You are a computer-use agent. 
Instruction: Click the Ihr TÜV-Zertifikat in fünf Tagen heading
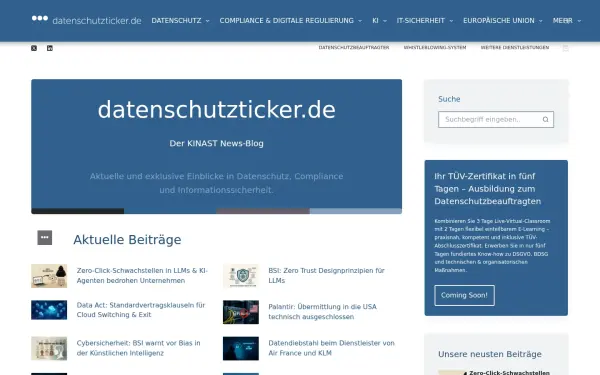488,189
